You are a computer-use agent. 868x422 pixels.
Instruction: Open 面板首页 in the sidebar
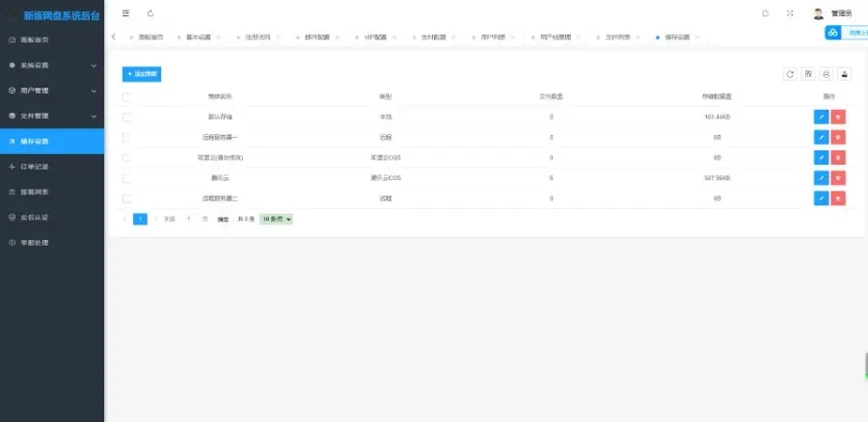coord(52,40)
